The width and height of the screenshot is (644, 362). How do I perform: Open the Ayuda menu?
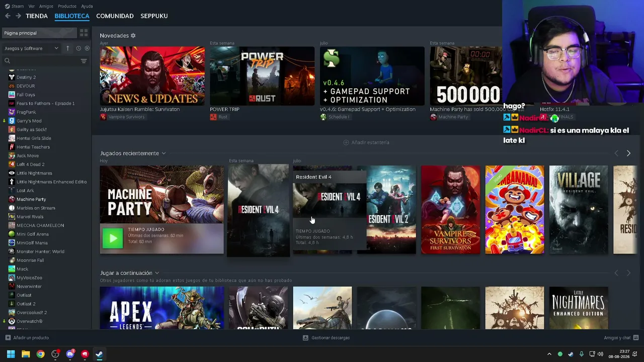click(87, 6)
